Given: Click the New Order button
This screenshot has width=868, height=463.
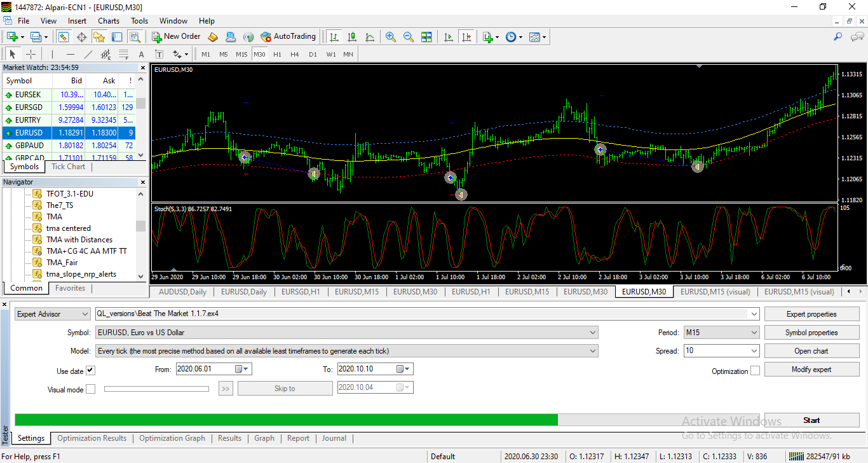Looking at the screenshot, I should point(176,37).
